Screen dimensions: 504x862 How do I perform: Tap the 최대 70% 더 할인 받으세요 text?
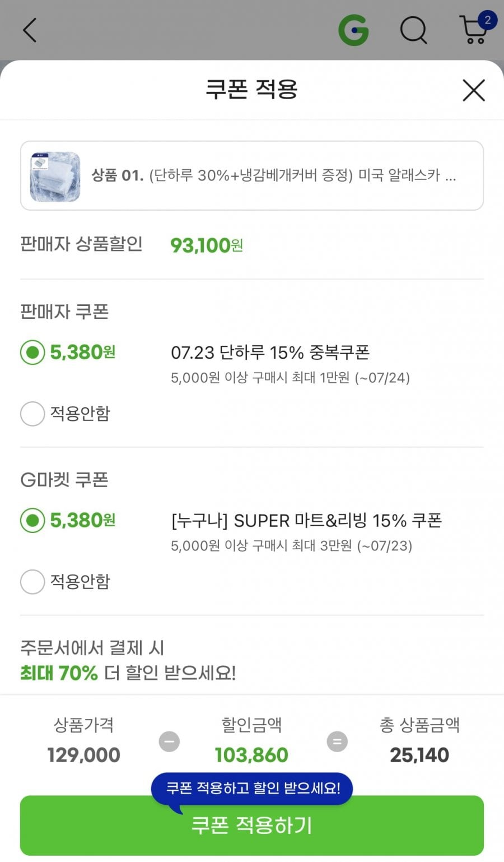click(x=128, y=673)
